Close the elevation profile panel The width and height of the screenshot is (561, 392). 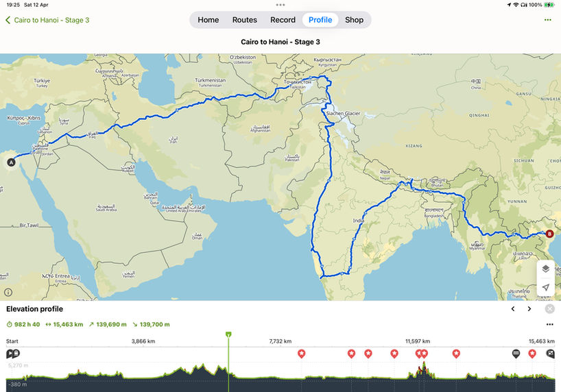click(x=549, y=308)
